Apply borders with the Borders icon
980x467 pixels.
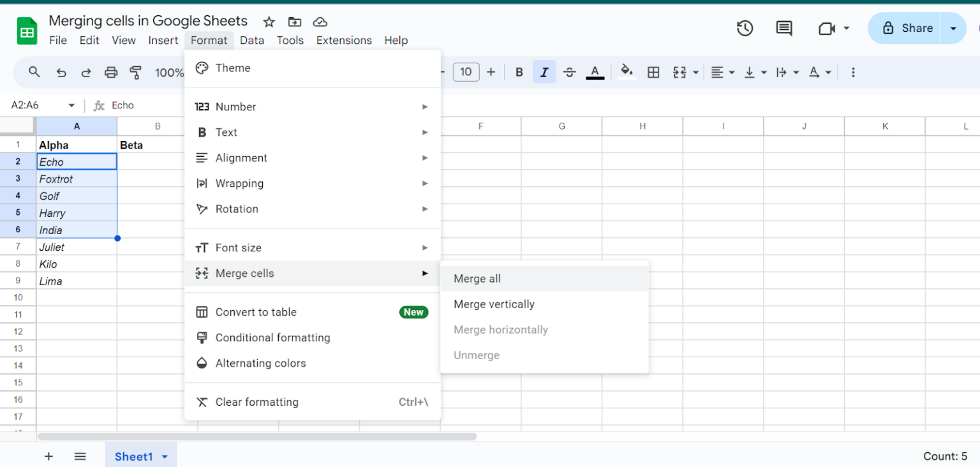click(x=653, y=72)
